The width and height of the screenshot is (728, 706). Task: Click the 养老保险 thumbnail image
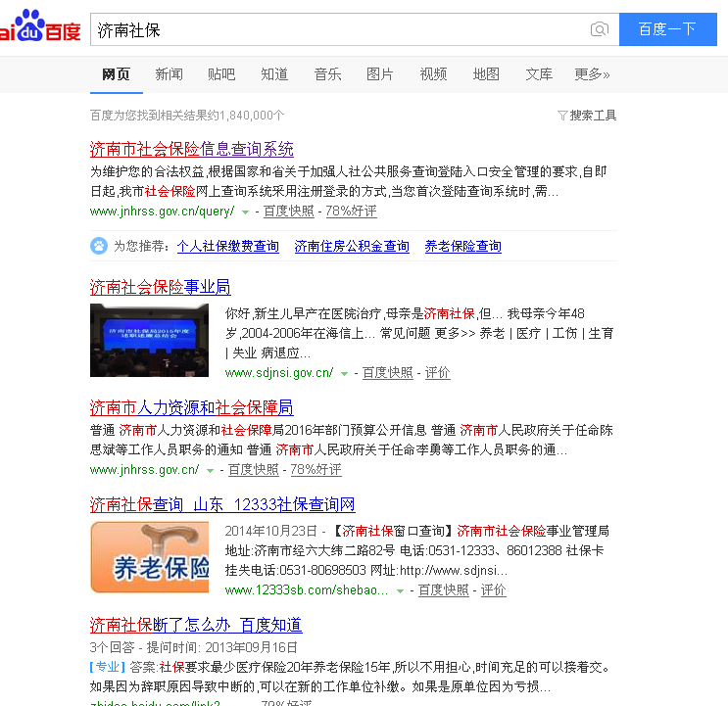coord(149,557)
